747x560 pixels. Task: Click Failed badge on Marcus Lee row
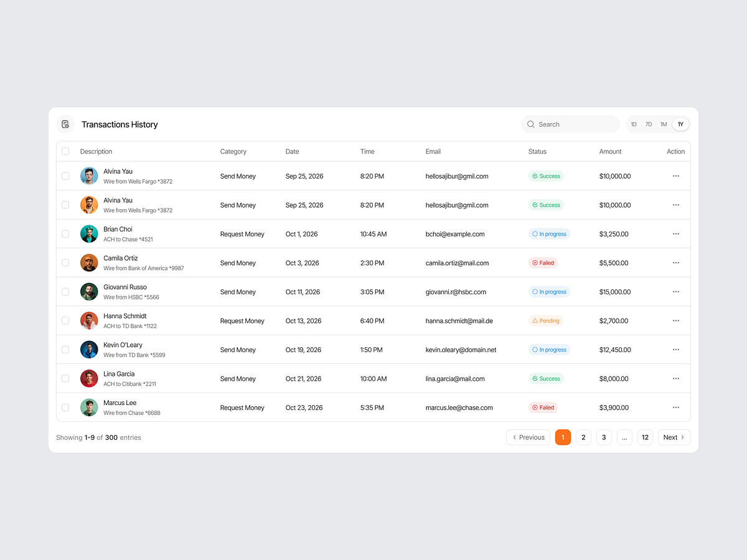point(543,408)
